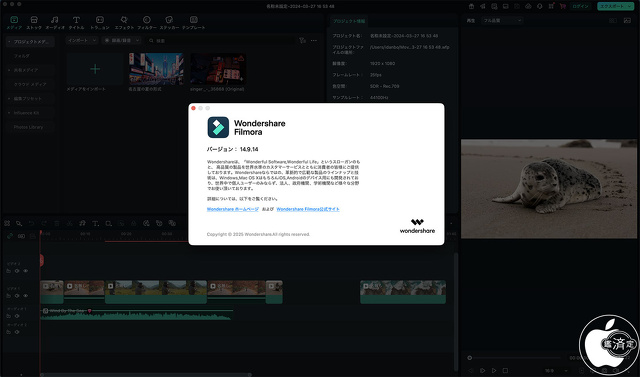Click the snapshot image icon above preview
640x377 pixels.
coord(627,20)
